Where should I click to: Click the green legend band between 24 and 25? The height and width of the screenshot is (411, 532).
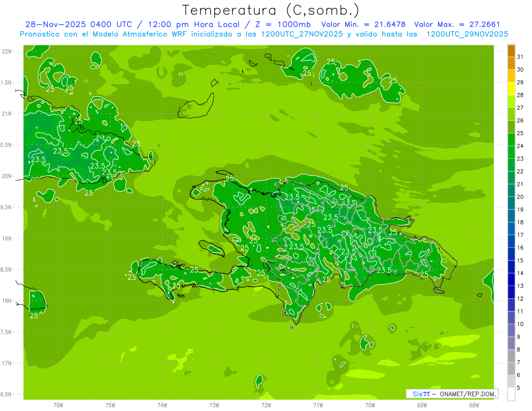511,140
